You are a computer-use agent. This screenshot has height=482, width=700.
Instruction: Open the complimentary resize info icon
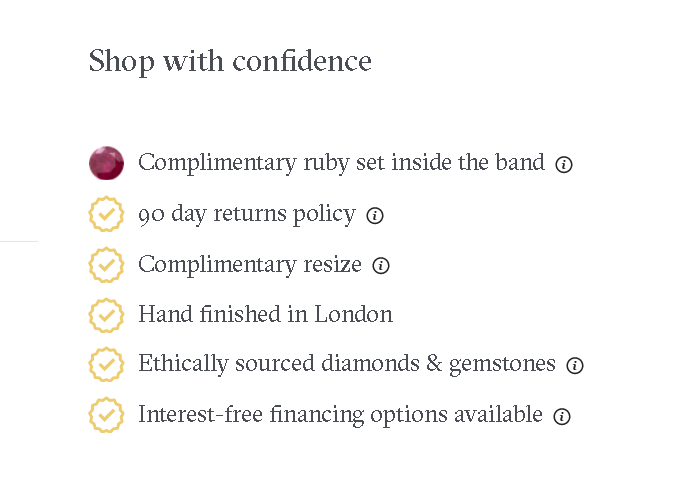click(x=381, y=266)
